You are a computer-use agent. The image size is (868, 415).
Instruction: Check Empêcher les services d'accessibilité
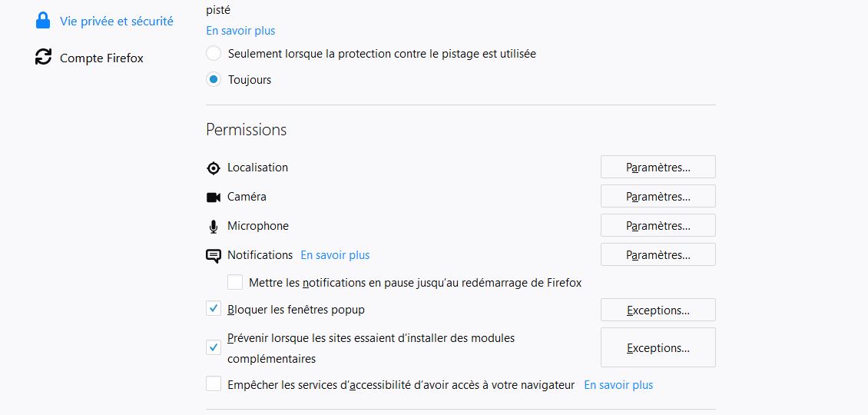coord(214,383)
